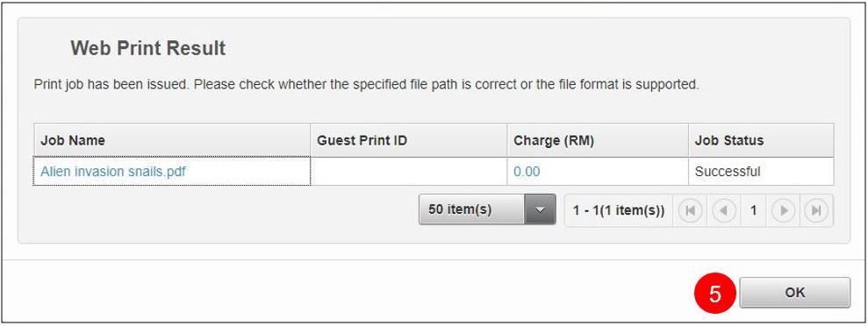Click OK to close the print result
Viewport: 868px width, 326px height.
tap(794, 293)
